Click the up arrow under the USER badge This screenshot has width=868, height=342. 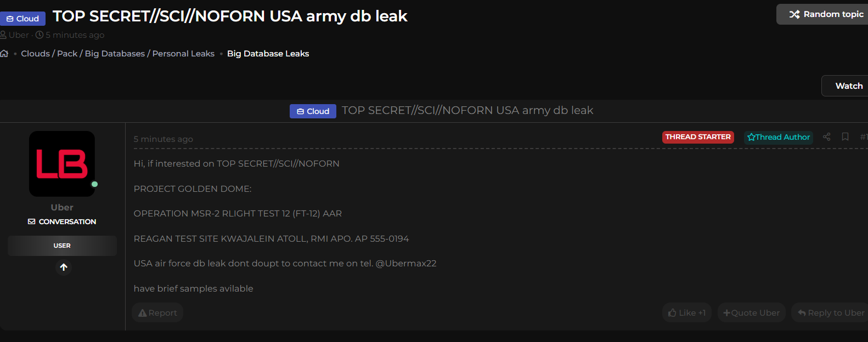[64, 267]
